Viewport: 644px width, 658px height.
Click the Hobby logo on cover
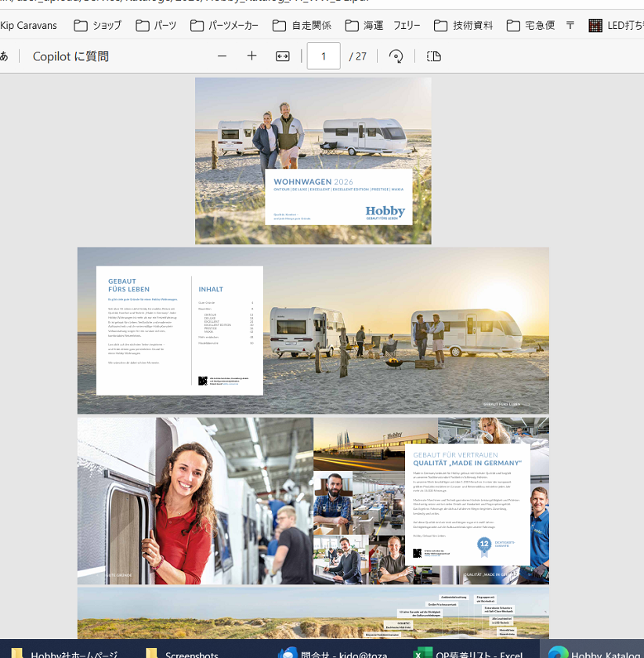[385, 212]
